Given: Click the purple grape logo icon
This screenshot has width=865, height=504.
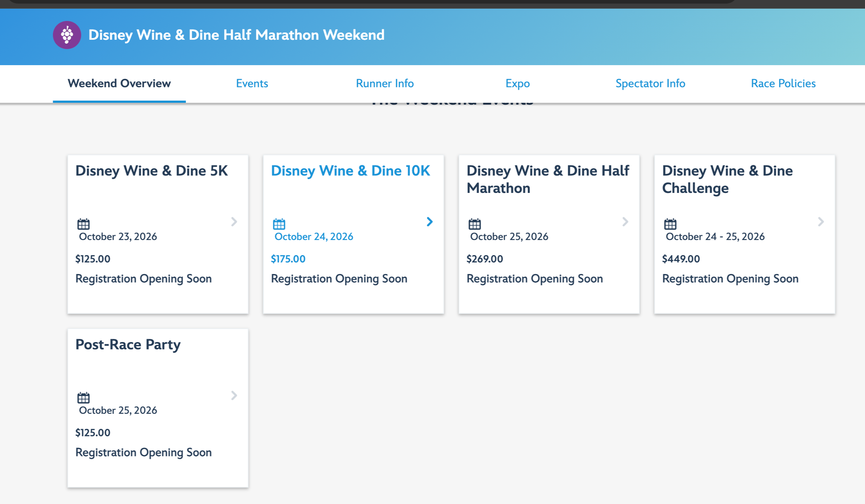Looking at the screenshot, I should [x=67, y=35].
